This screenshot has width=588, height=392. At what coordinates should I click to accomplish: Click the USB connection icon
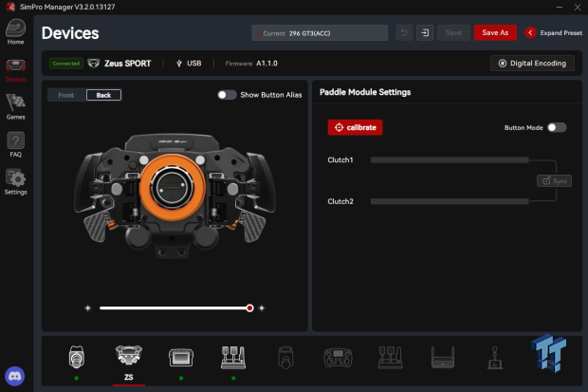[x=179, y=64]
